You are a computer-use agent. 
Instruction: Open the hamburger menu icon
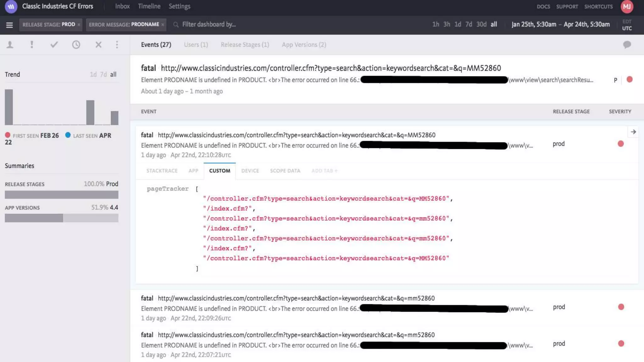pos(9,25)
